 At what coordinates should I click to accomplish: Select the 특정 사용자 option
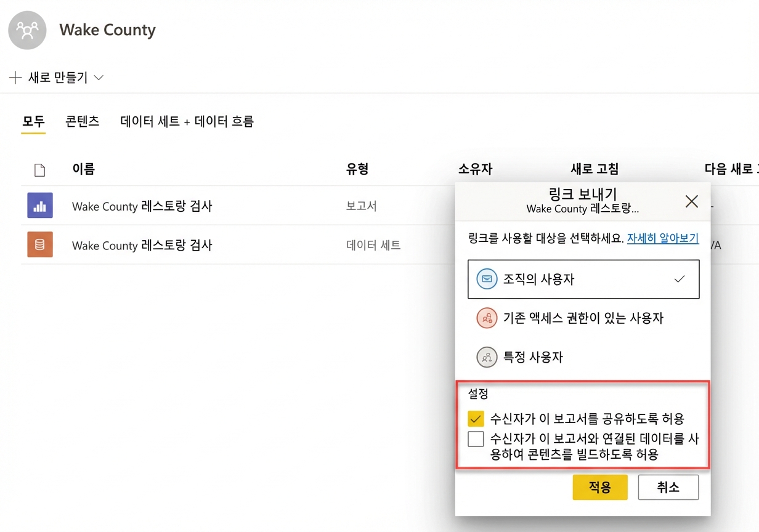point(583,357)
